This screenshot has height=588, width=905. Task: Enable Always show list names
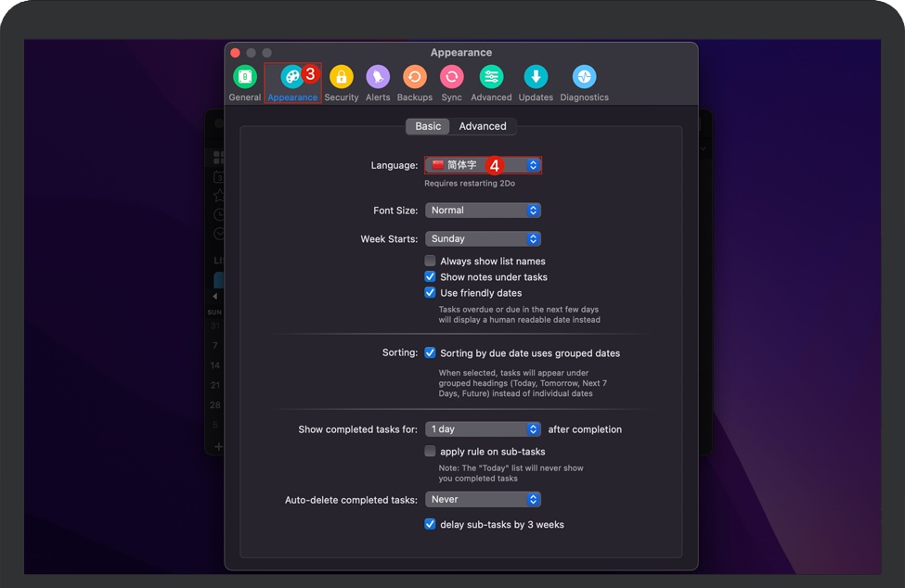click(431, 262)
